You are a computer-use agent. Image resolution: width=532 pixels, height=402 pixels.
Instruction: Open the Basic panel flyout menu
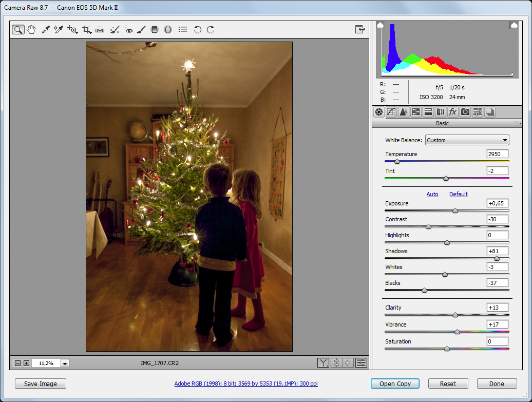(518, 123)
